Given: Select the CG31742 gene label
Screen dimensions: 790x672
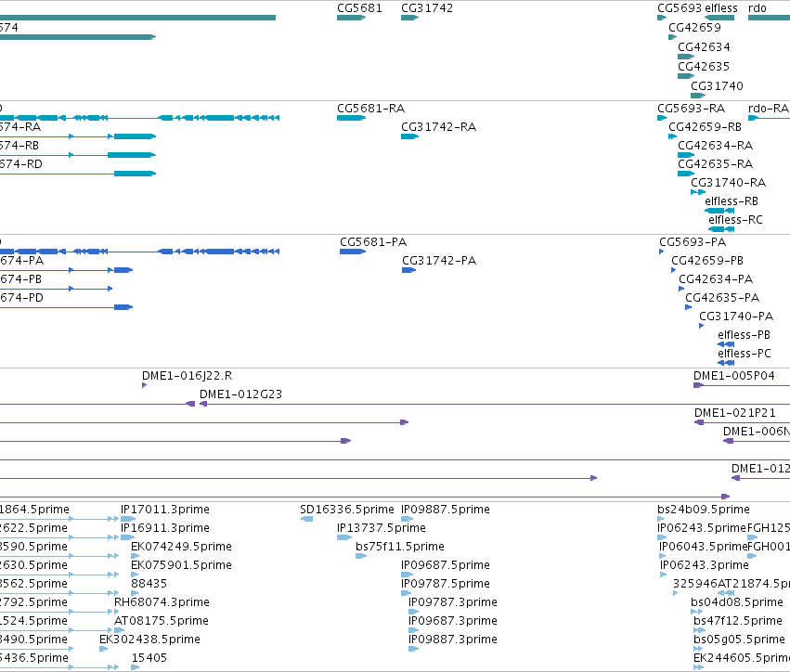Looking at the screenshot, I should (427, 8).
